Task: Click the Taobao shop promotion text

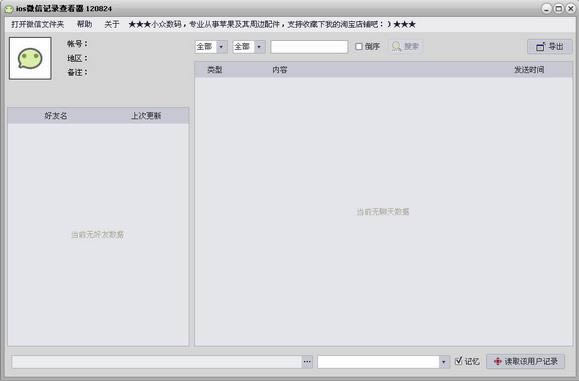Action: 272,24
